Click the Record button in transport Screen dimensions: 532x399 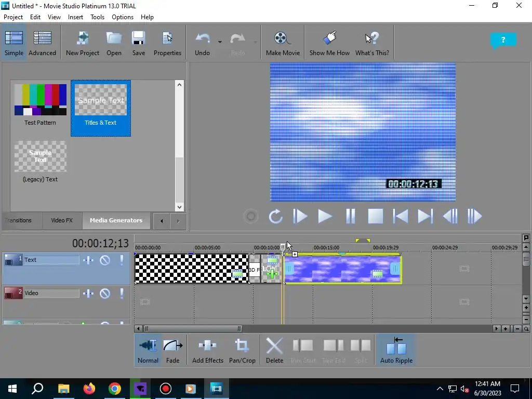click(251, 216)
